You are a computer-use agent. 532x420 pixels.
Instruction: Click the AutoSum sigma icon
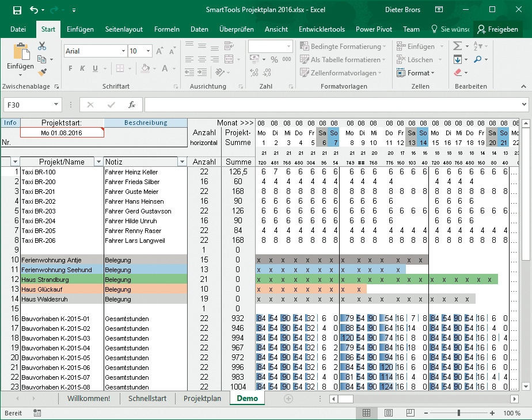point(458,46)
